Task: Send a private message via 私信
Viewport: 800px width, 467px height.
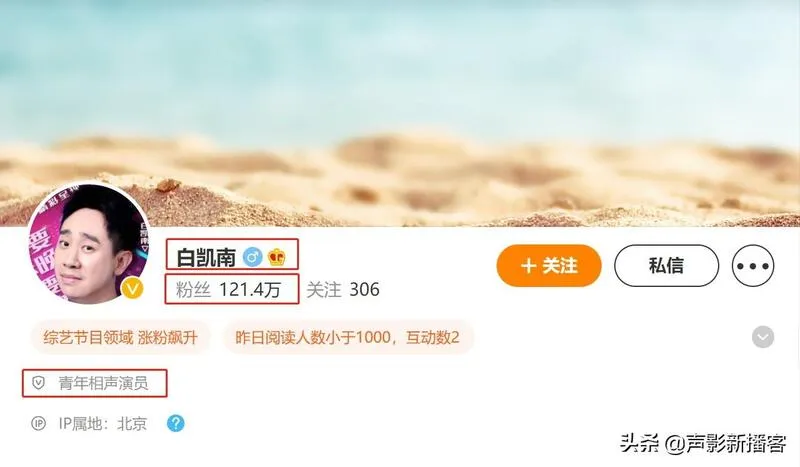Action: point(666,265)
